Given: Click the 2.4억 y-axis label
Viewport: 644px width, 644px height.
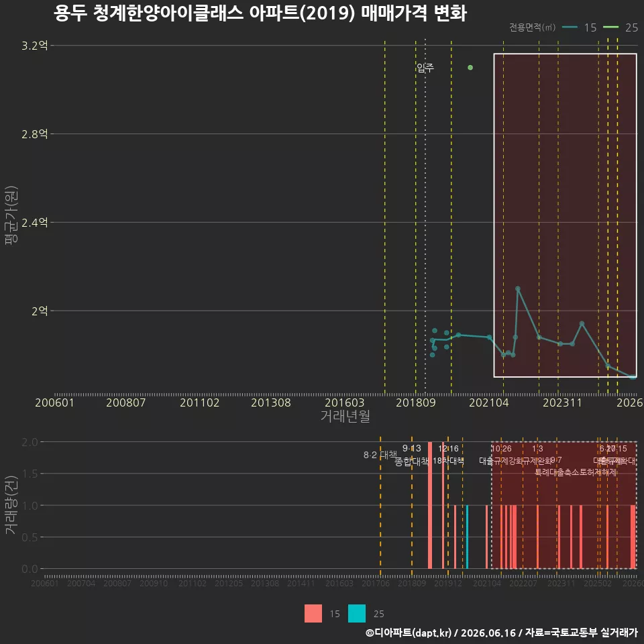Looking at the screenshot, I should tap(35, 223).
